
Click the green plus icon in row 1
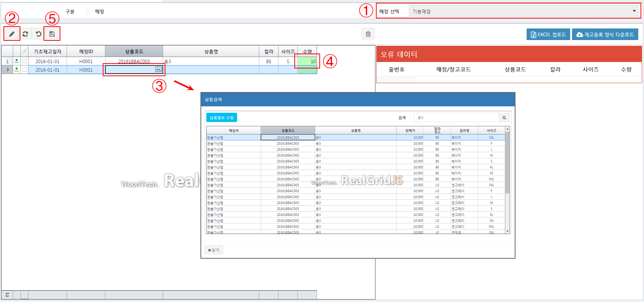click(17, 61)
